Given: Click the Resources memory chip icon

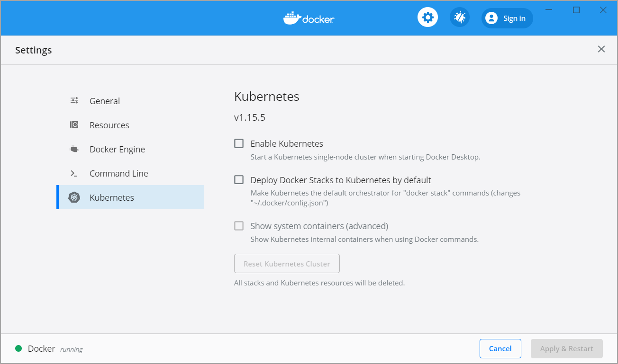Looking at the screenshot, I should (74, 124).
